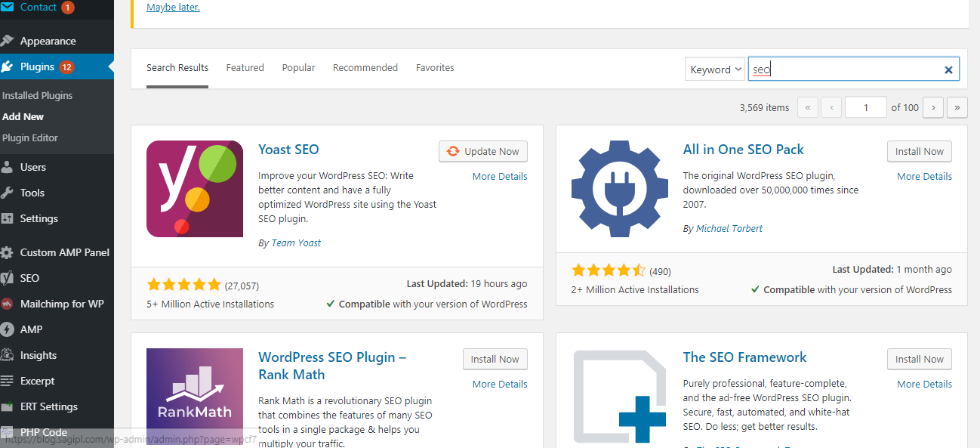Open the Appearance menu icon
Screen dimensions: 980x448
11,40
